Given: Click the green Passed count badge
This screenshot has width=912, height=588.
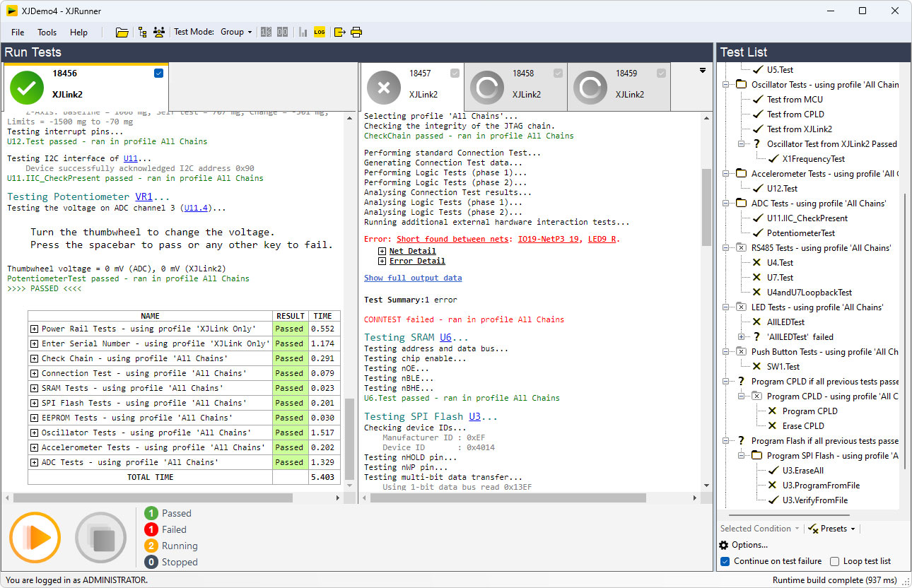Looking at the screenshot, I should pos(151,513).
